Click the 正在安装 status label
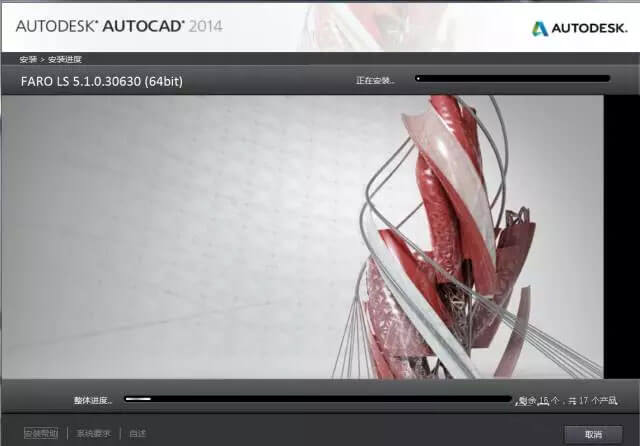Viewport: 640px width, 446px height. point(375,80)
